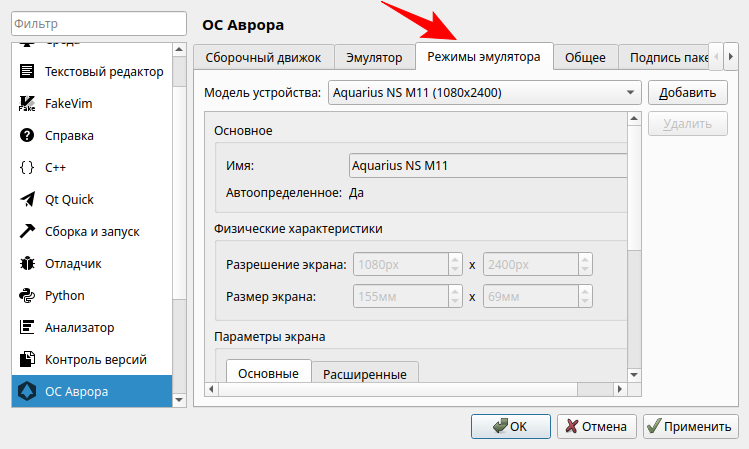Open the Build and Run hammer icon

pyautogui.click(x=27, y=231)
